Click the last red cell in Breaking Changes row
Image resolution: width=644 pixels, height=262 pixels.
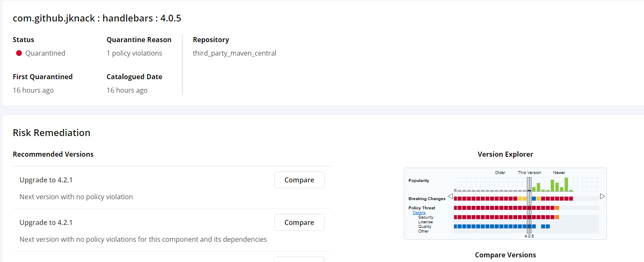[x=572, y=198]
